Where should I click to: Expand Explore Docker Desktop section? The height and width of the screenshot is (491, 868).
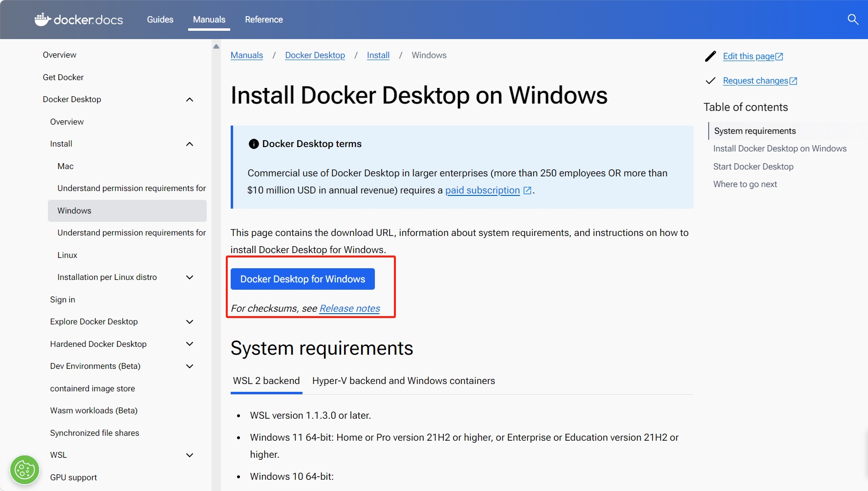click(190, 322)
